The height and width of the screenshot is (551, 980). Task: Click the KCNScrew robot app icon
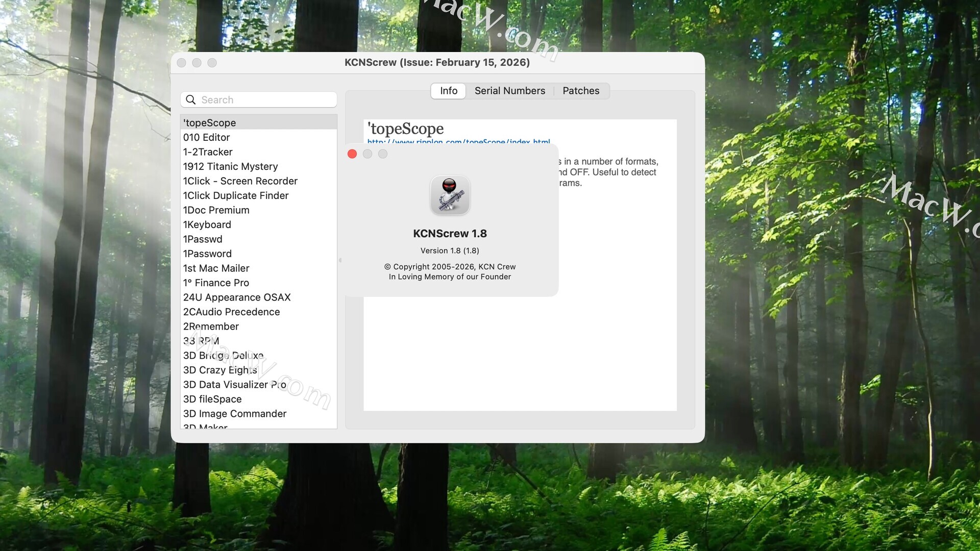450,195
